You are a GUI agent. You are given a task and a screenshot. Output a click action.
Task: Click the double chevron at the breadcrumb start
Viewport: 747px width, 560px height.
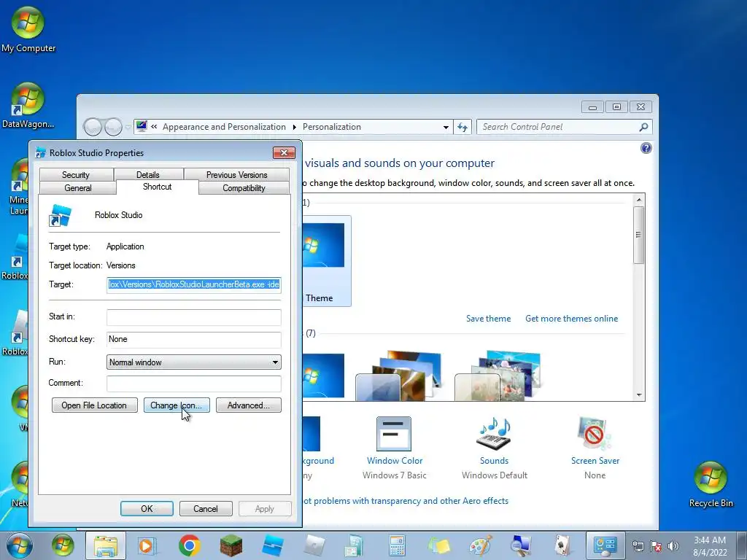click(154, 127)
